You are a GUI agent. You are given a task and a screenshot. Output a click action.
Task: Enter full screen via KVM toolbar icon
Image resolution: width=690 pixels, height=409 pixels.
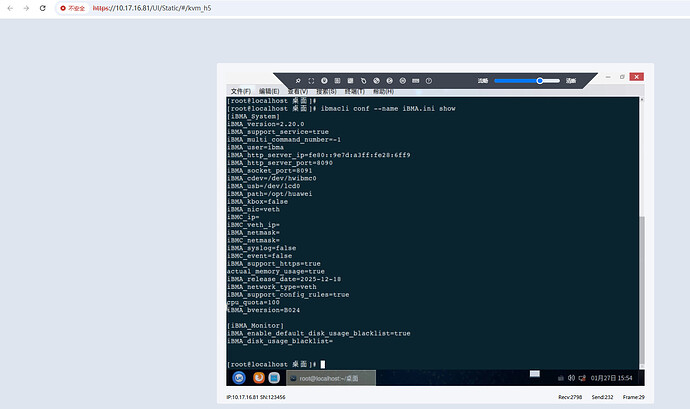[x=311, y=81]
